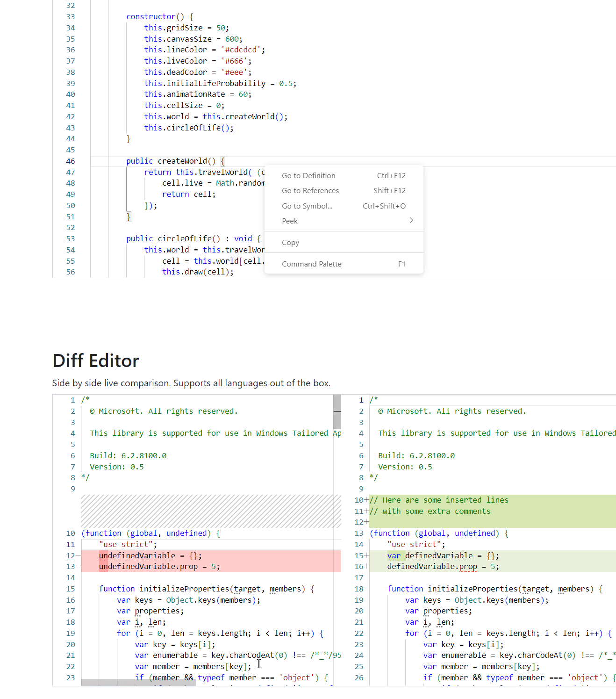Click "this.gridSize = 50;" on line 34
This screenshot has width=616, height=699.
click(x=186, y=28)
